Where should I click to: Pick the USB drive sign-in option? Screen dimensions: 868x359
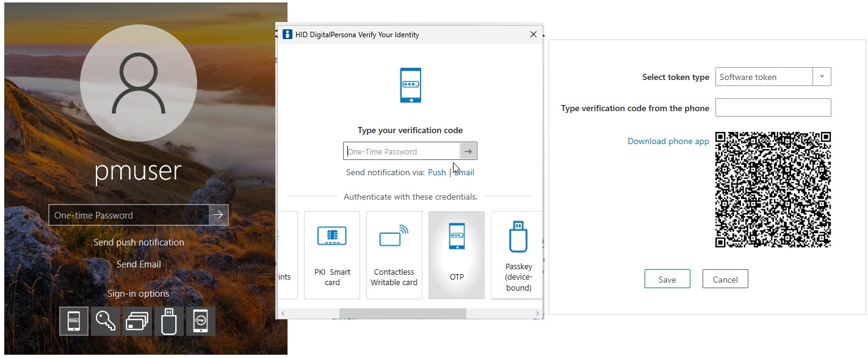(168, 321)
